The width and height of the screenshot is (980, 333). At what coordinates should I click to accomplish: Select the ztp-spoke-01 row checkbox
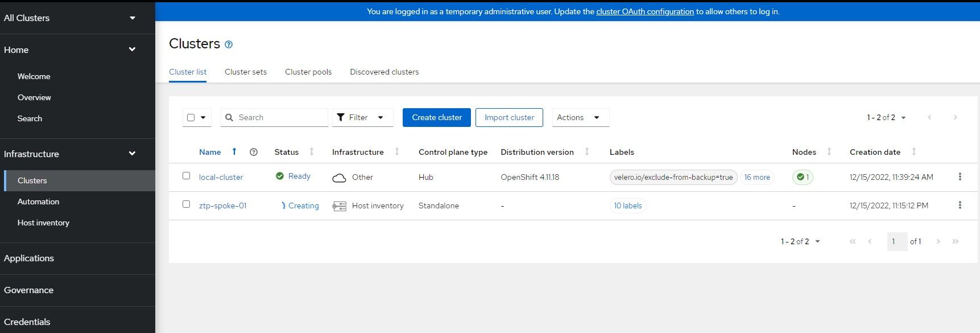(x=186, y=204)
